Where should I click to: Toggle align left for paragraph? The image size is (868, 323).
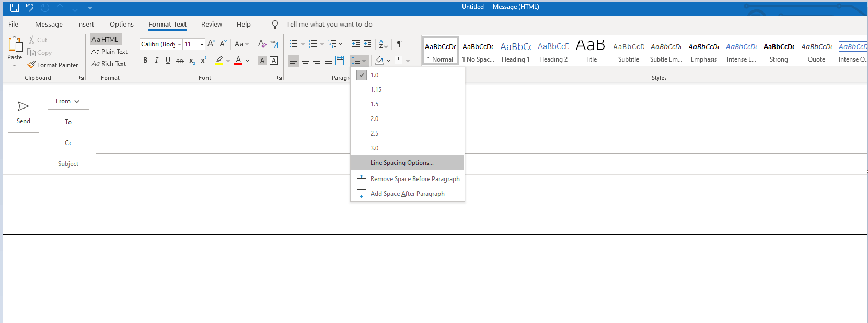(294, 61)
